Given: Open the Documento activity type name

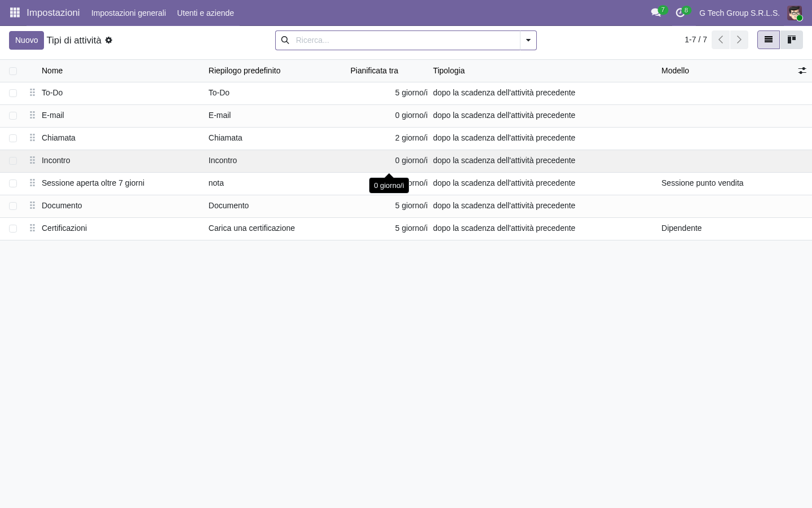Looking at the screenshot, I should tap(62, 205).
